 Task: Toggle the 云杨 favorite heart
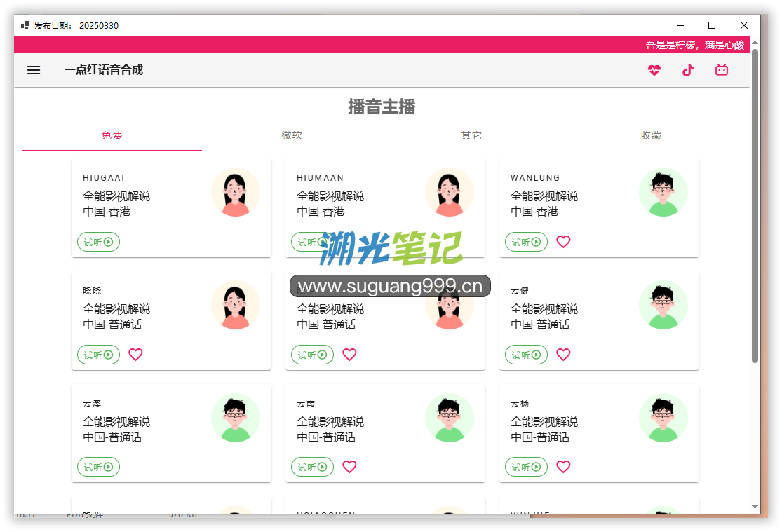[564, 467]
